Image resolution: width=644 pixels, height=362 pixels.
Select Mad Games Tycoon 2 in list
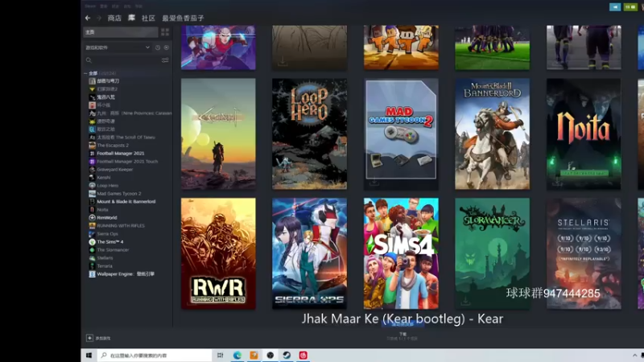tap(119, 194)
